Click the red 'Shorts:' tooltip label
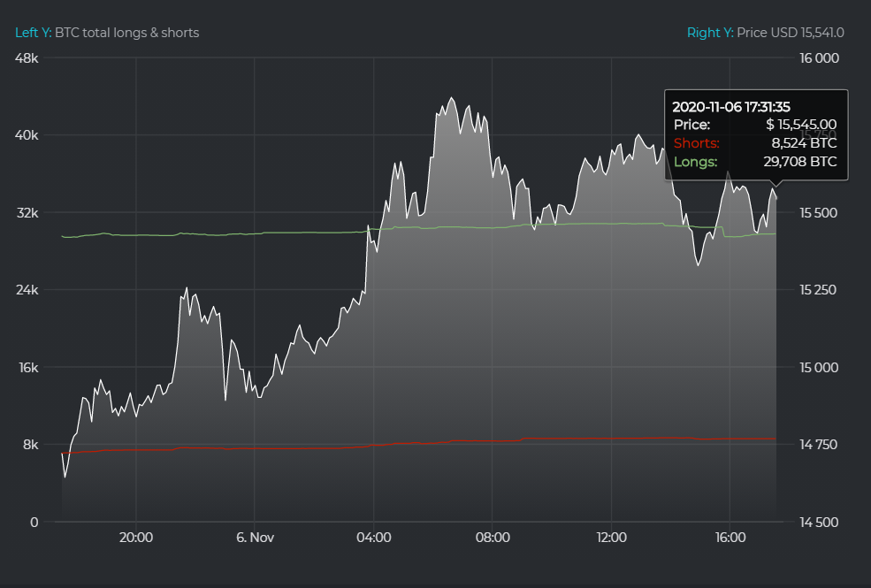 697,143
